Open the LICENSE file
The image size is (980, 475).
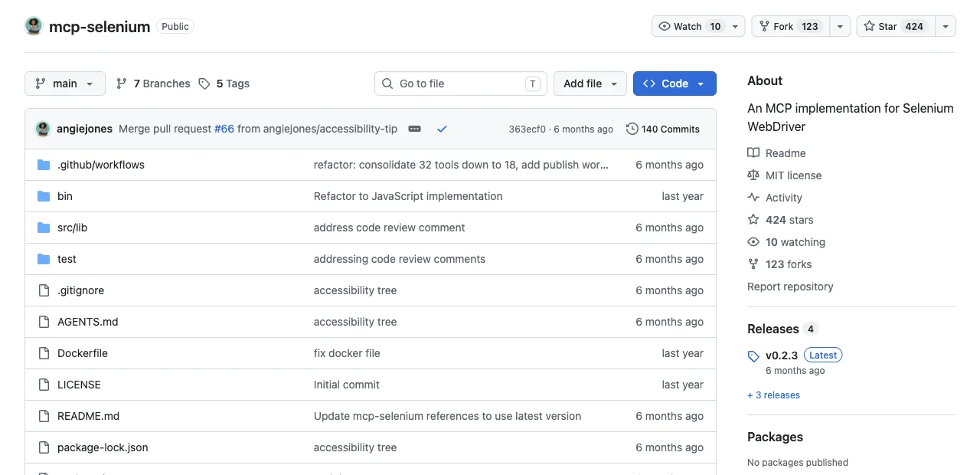point(79,385)
